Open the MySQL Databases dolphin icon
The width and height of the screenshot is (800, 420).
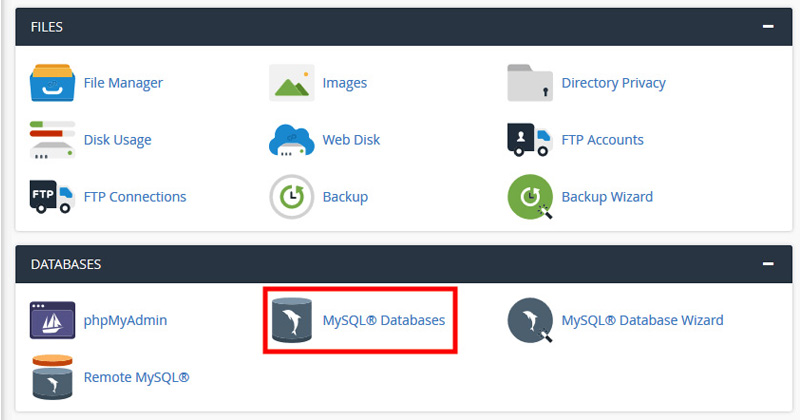point(291,320)
